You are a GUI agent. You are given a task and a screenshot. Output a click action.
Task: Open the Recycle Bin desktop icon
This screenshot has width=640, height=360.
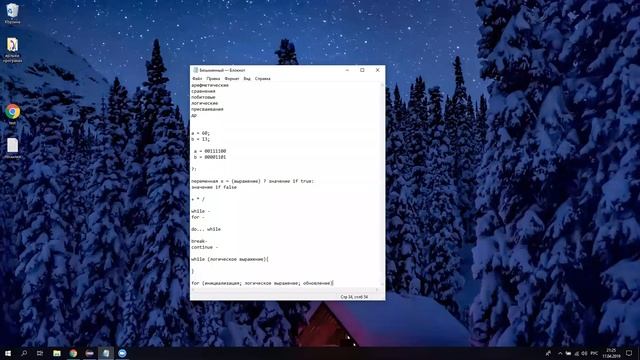[12, 13]
